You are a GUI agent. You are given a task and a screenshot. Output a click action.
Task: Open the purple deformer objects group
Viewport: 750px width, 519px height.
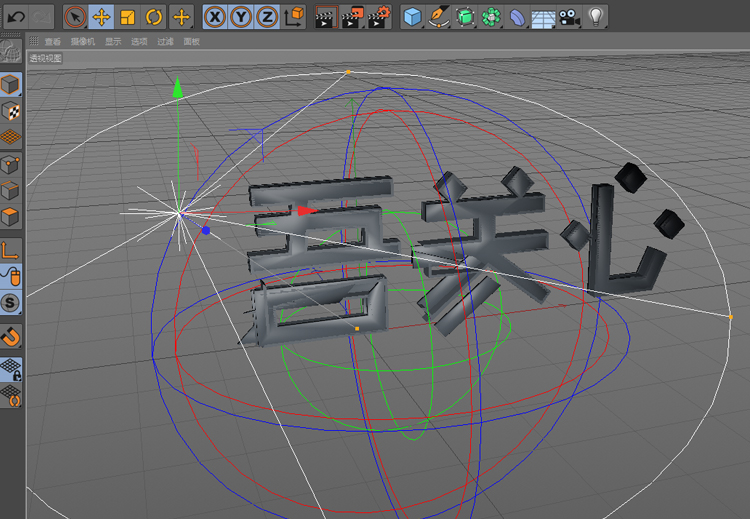click(x=517, y=18)
